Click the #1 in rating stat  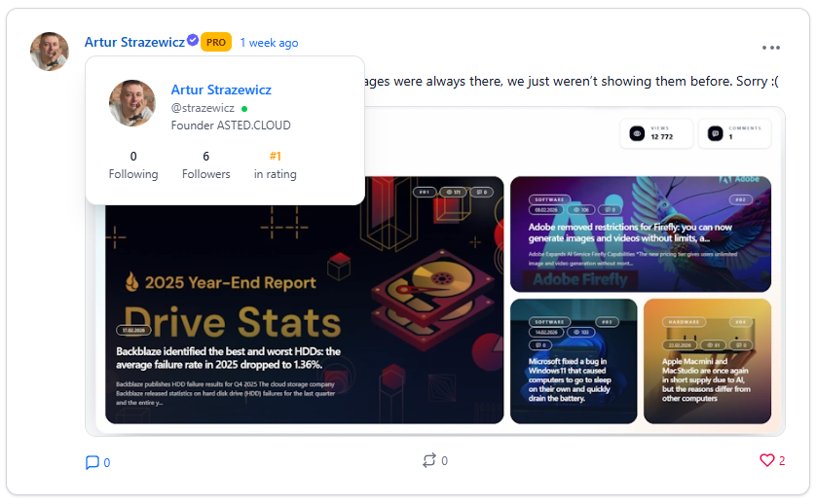276,165
